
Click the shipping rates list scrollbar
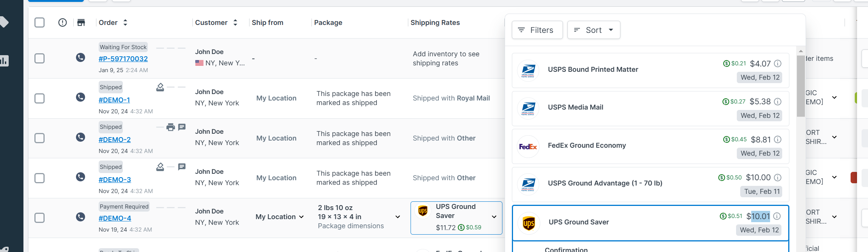801,86
